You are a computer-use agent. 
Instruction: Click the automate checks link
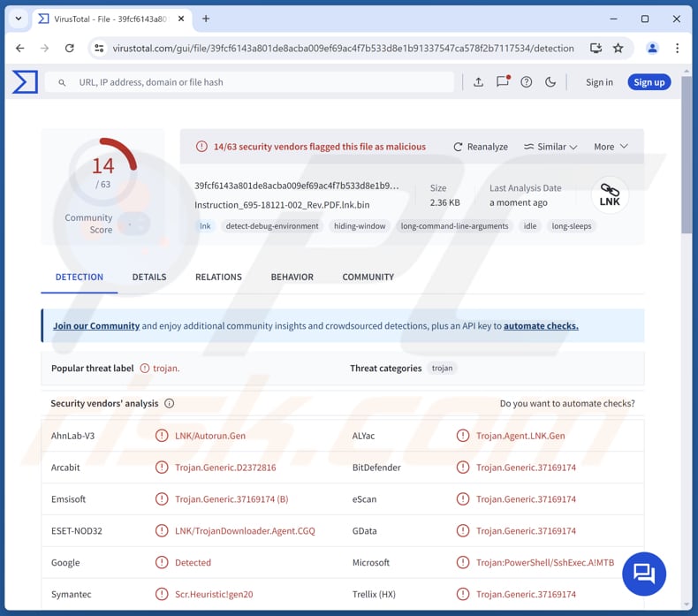[x=541, y=325]
